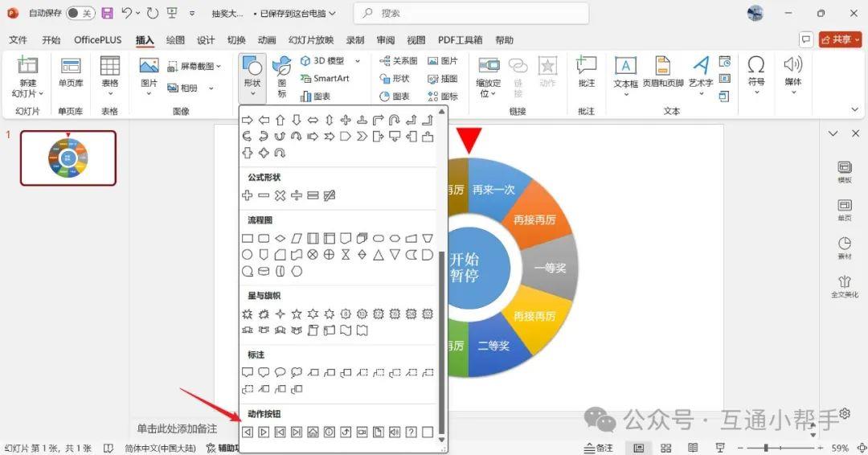Select the Go to Beginning action button
Screen dimensions: 868x455
tap(280, 432)
